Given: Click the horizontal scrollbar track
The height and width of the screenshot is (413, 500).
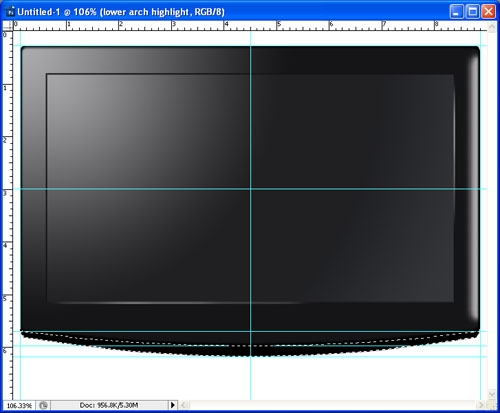Looking at the screenshot, I should click(x=332, y=405).
